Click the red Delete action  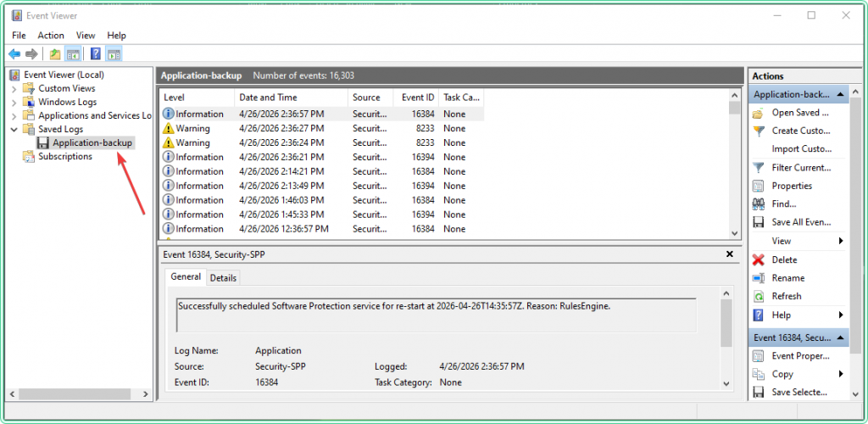(x=784, y=260)
